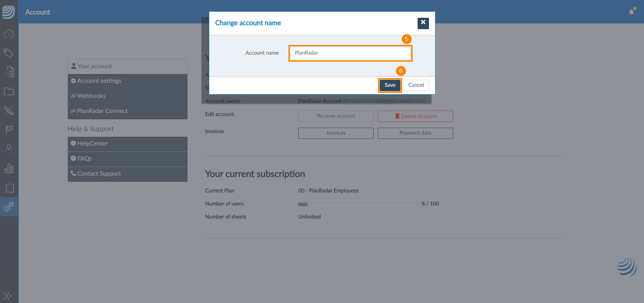
Task: Close the Change account name dialog
Action: [x=423, y=23]
